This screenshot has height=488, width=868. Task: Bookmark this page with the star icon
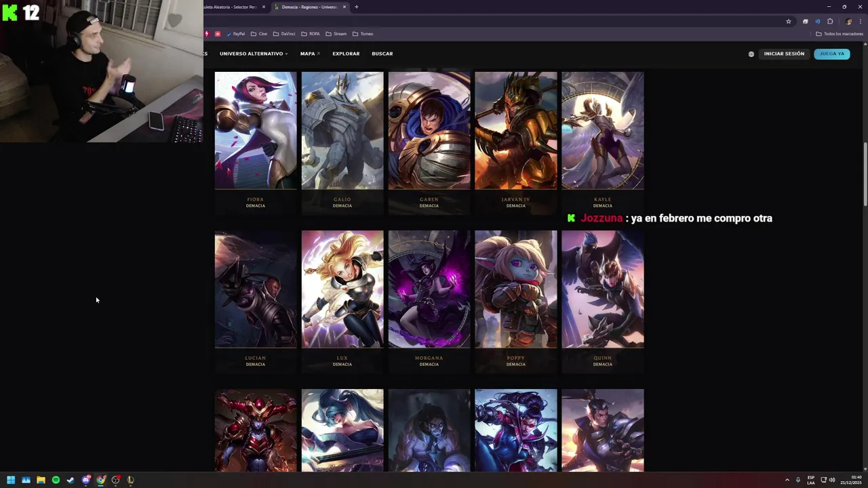tap(789, 22)
